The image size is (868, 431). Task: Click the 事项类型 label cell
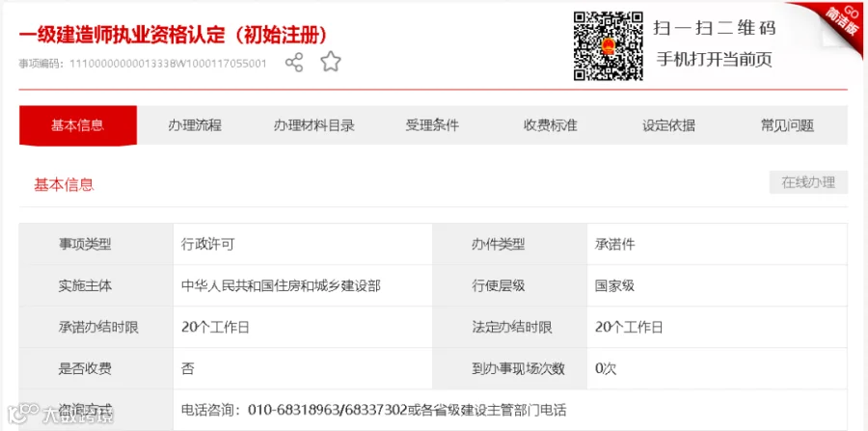coord(96,244)
